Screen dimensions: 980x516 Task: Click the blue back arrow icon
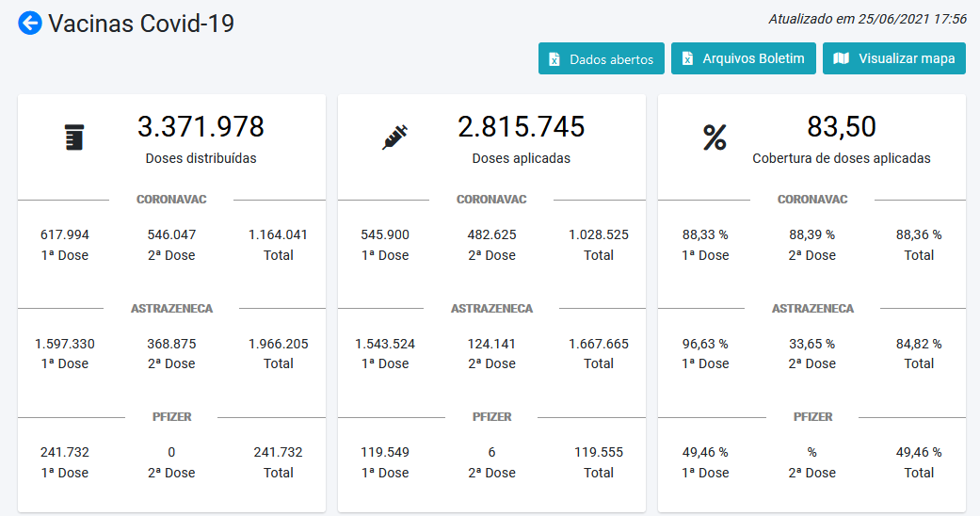point(30,24)
